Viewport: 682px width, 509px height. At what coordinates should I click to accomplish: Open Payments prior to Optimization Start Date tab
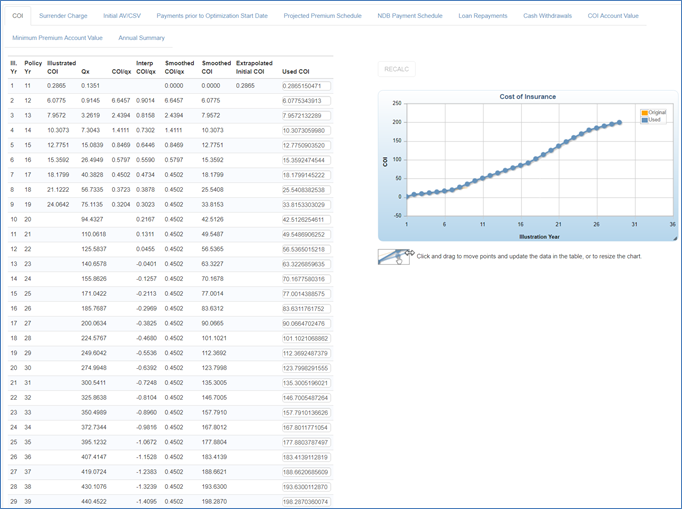212,16
